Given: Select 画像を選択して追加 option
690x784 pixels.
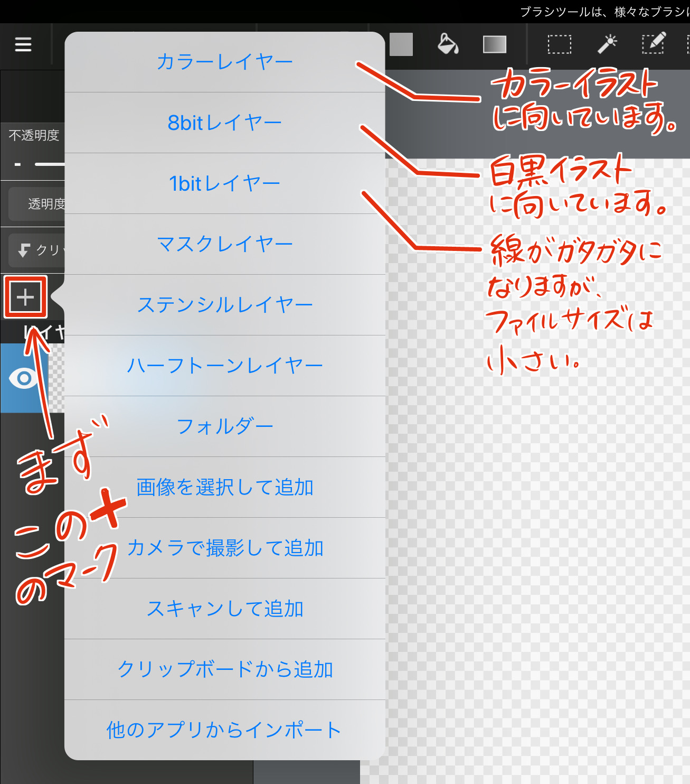Looking at the screenshot, I should [x=225, y=488].
